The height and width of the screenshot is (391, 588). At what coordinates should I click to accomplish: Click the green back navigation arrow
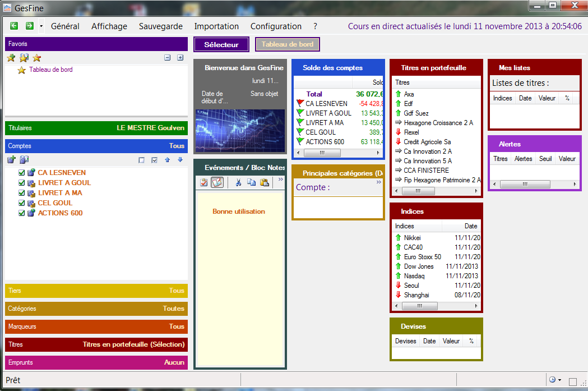point(14,26)
